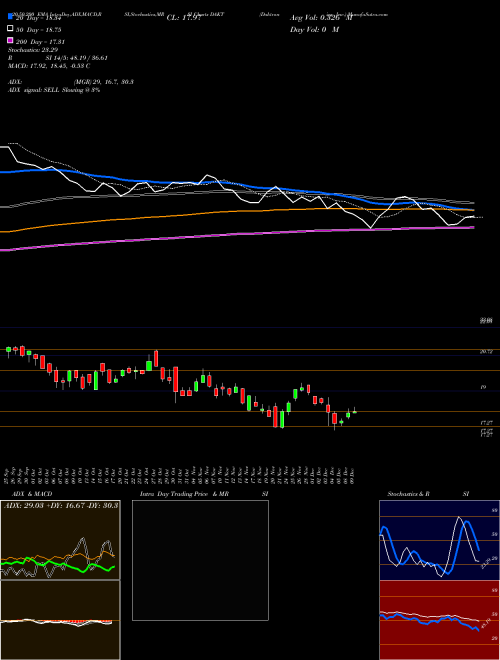500x660 pixels.
Task: Open the red RSI panel
Action: pos(439,620)
